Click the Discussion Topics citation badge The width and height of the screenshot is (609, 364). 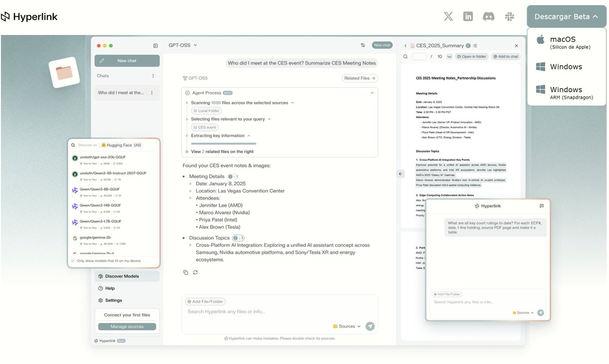pyautogui.click(x=239, y=238)
